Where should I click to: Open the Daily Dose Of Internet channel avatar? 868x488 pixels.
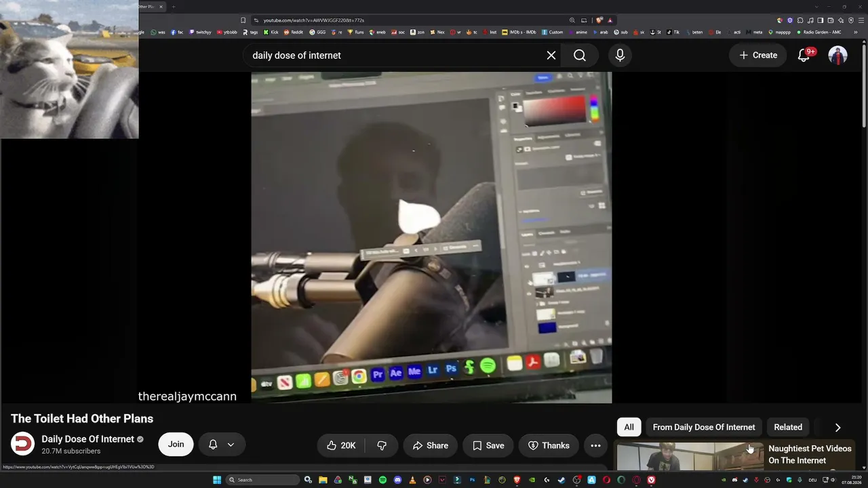tap(22, 444)
